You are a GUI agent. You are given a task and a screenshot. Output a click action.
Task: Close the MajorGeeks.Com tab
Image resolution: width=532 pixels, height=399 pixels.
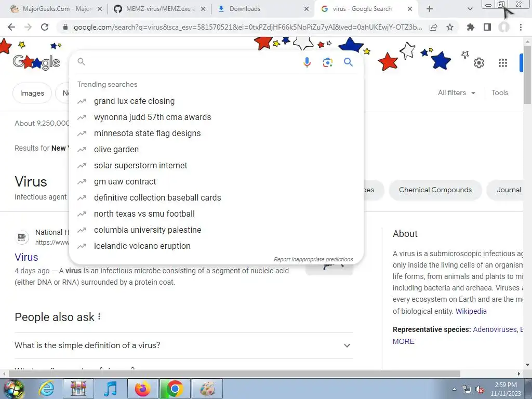(100, 9)
